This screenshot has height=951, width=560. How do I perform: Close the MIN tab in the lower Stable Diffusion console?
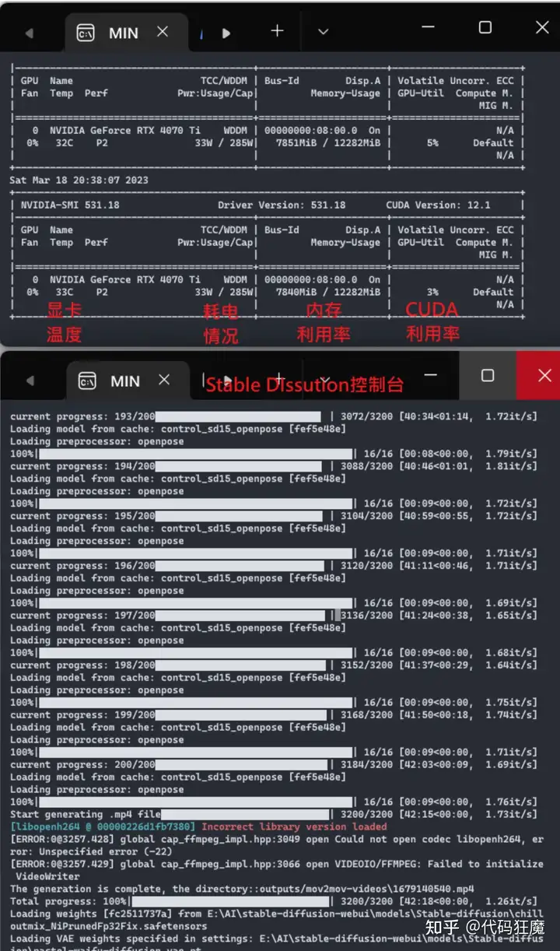coord(164,380)
